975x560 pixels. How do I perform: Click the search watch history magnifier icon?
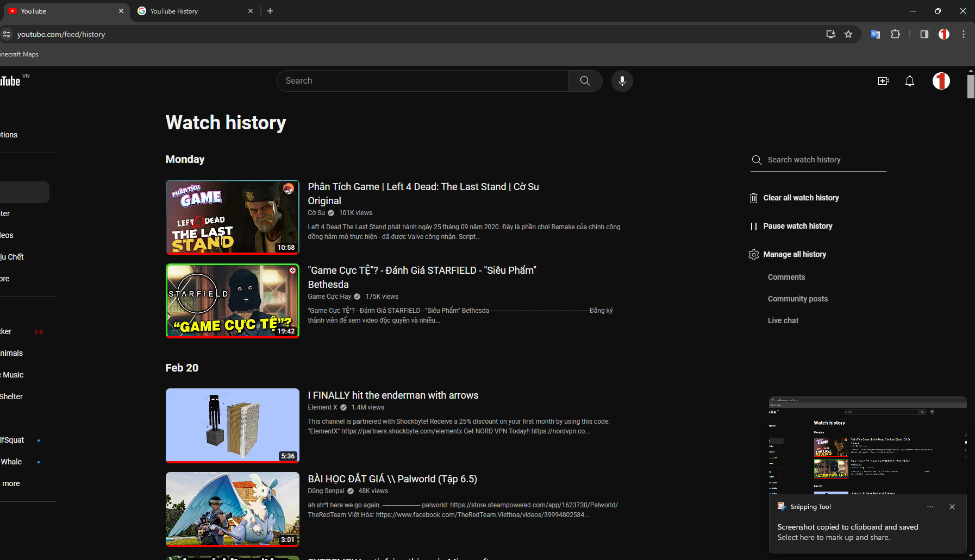click(x=757, y=160)
